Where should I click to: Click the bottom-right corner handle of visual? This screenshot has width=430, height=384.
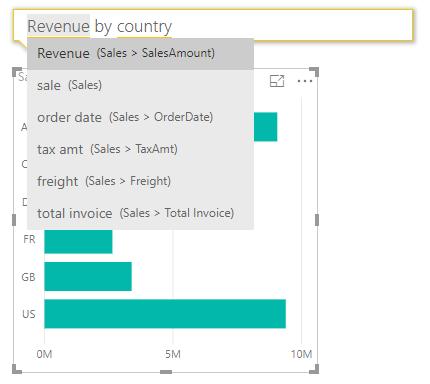[x=315, y=369]
